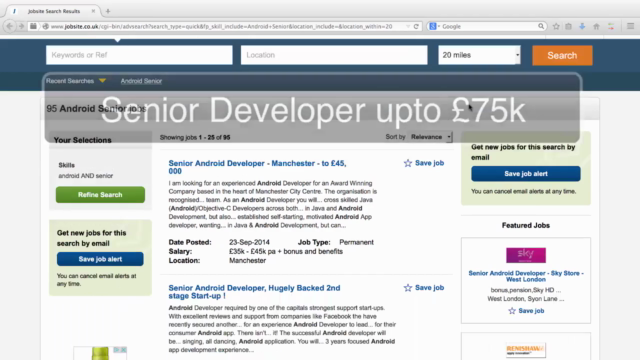The width and height of the screenshot is (640, 360).
Task: Go to the browser home page icon
Action: (x=596, y=26)
